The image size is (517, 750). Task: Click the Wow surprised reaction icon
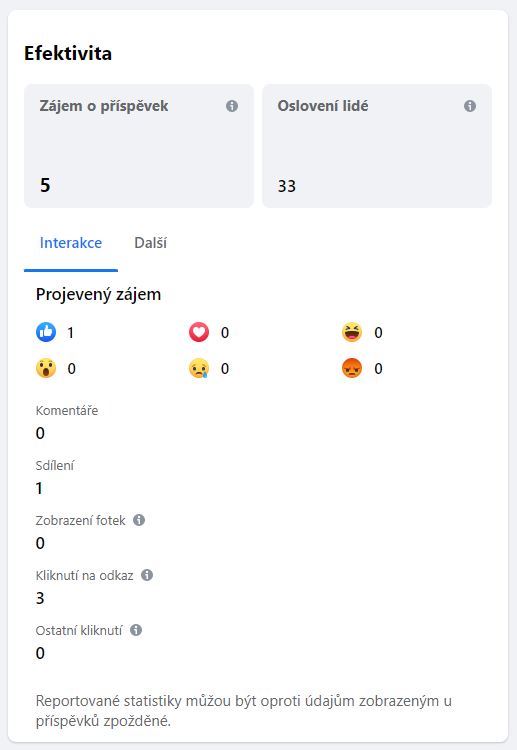(x=46, y=368)
